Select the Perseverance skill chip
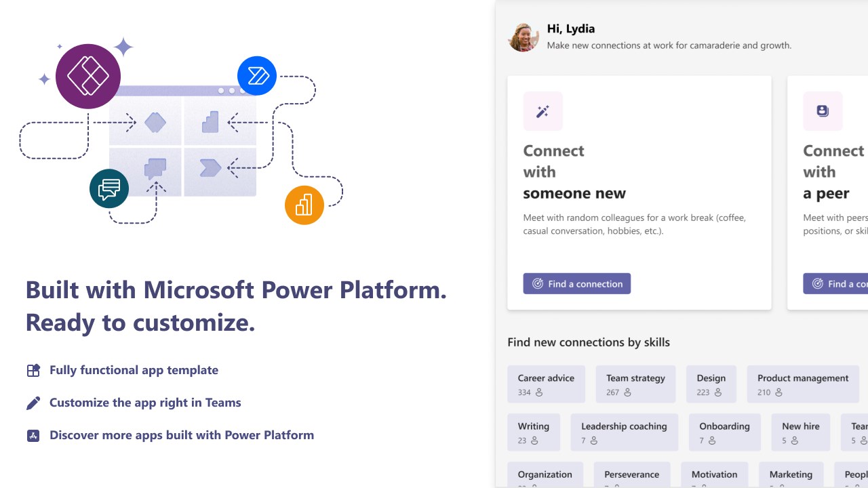Image resolution: width=868 pixels, height=488 pixels. pos(632,474)
